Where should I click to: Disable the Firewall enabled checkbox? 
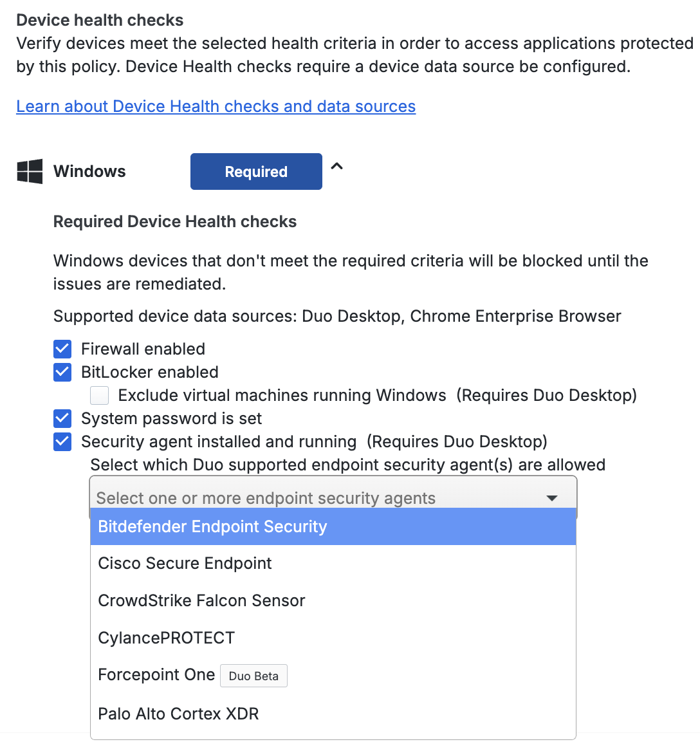62,348
